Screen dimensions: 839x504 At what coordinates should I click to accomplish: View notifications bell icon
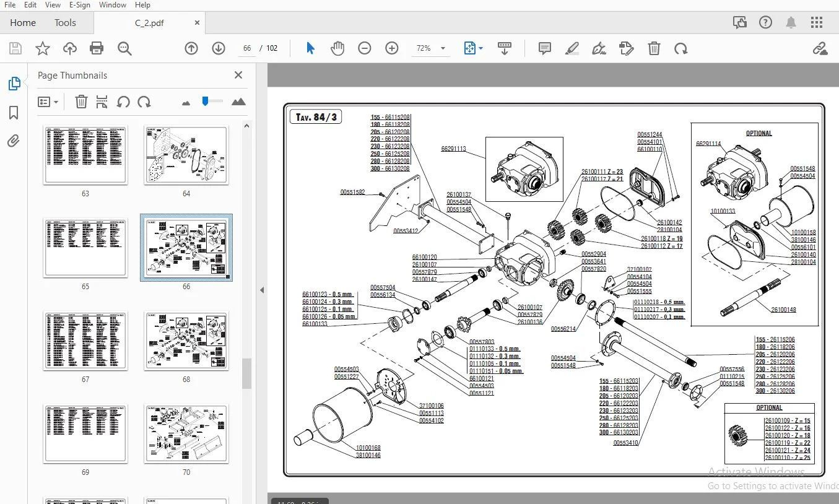[791, 23]
